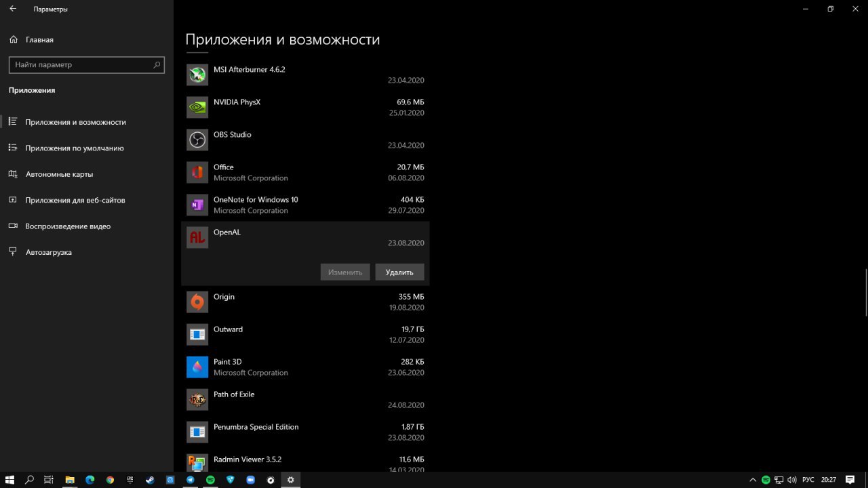Viewport: 868px width, 488px height.
Task: Select the MSI Afterburner 4.6.2 name
Action: click(250, 69)
